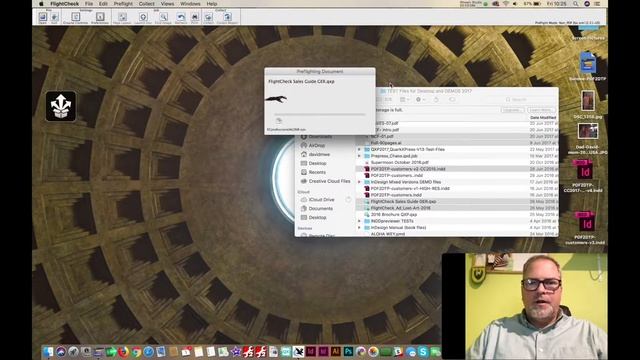Click the Learn More button in Finder
Screen dimensions: 640x360
click(x=541, y=110)
